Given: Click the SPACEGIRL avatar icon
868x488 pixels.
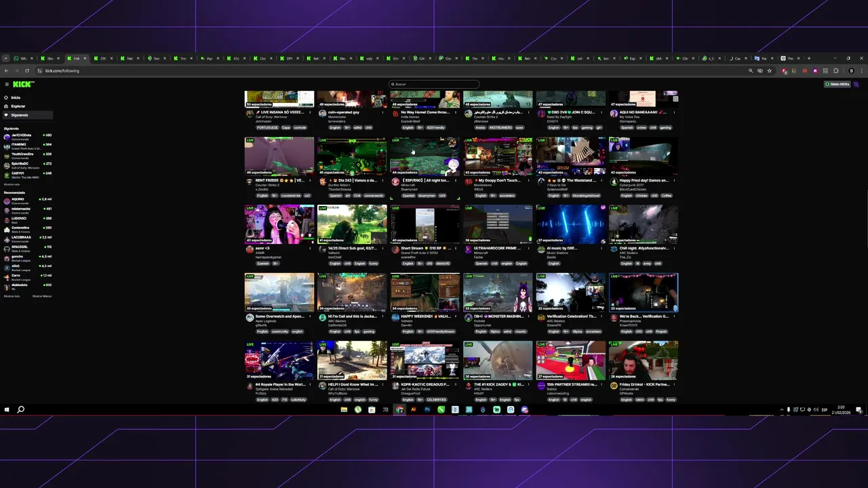Looking at the screenshot, I should pyautogui.click(x=7, y=248).
